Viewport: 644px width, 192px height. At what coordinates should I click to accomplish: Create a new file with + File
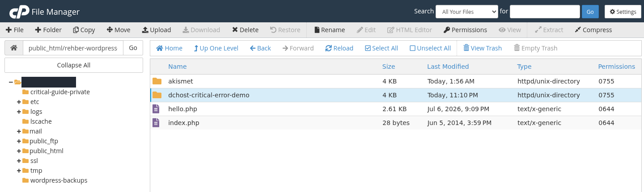[x=15, y=30]
